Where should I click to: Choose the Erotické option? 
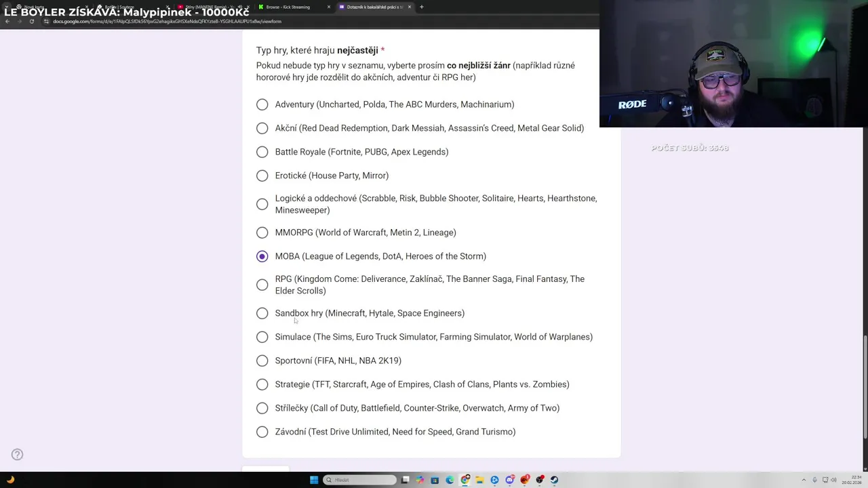click(x=262, y=176)
